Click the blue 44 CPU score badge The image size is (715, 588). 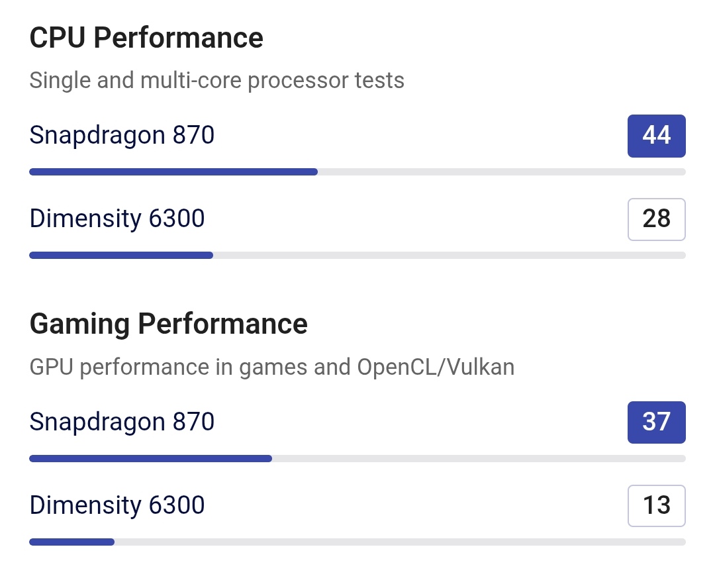tap(656, 136)
